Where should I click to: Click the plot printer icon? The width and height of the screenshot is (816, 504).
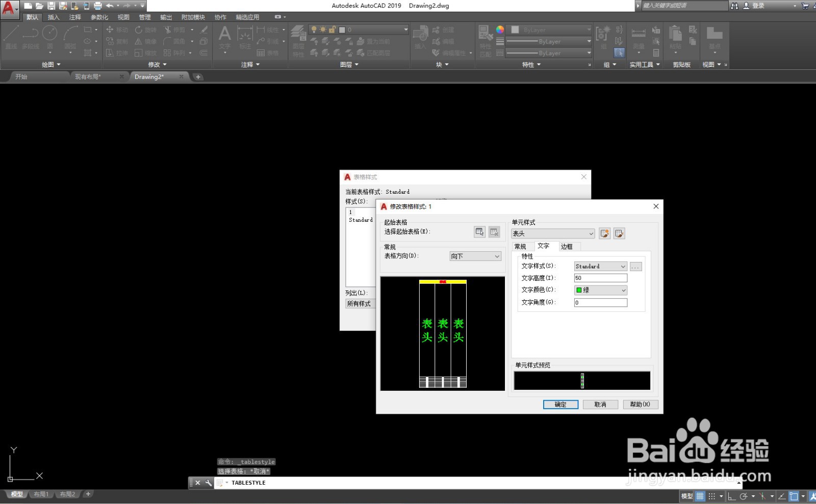98,6
